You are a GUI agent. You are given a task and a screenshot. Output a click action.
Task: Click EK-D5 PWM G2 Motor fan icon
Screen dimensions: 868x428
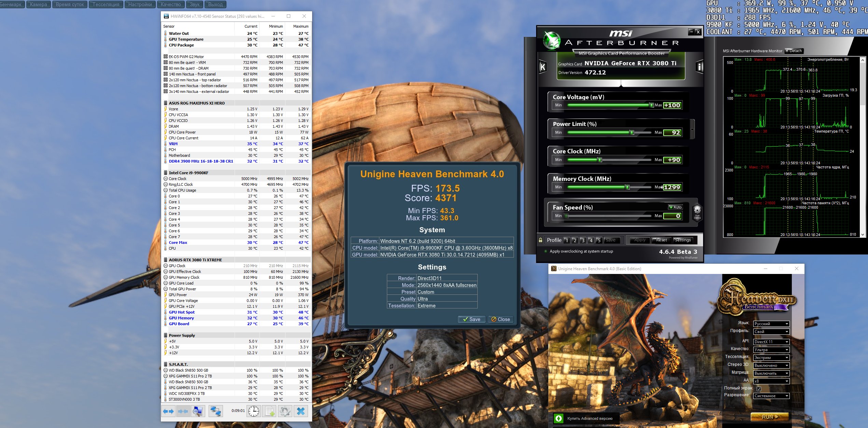(166, 57)
